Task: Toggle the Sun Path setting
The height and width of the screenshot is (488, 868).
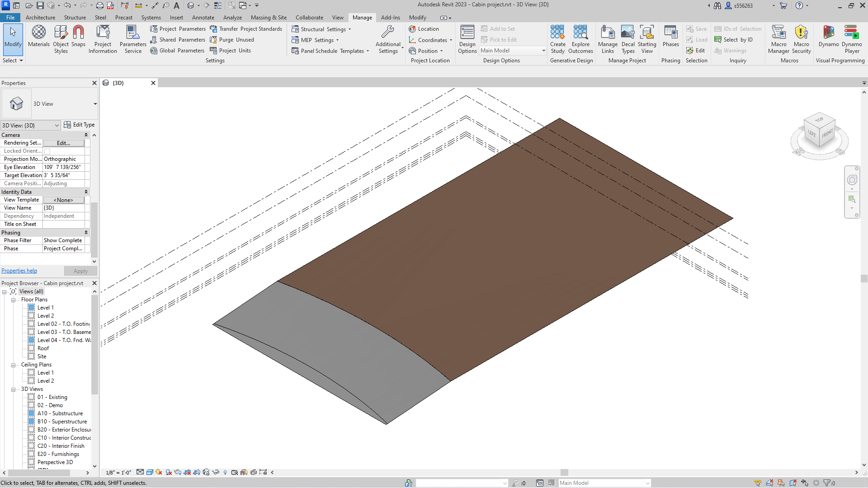Action: point(159,473)
